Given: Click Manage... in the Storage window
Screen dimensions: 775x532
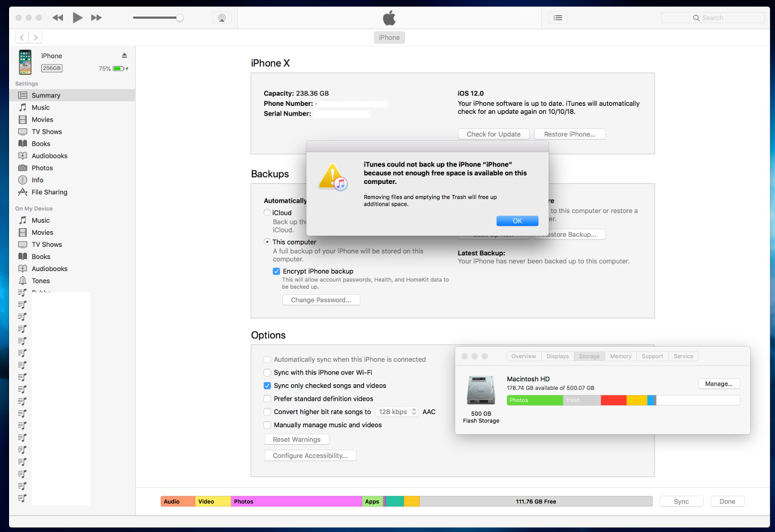Looking at the screenshot, I should (x=719, y=384).
